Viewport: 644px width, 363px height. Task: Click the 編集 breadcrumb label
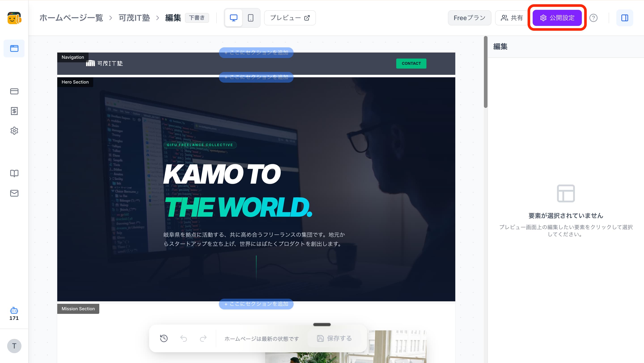point(173,18)
